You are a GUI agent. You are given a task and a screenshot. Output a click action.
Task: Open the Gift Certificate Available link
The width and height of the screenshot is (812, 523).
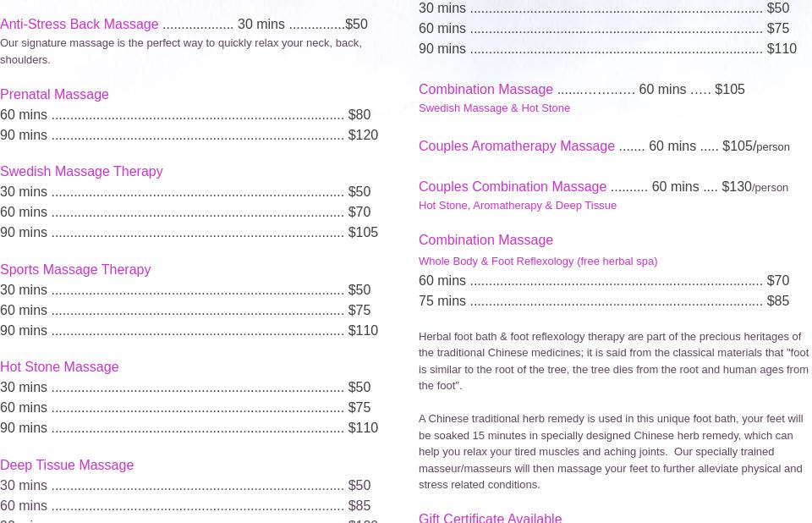coord(490,517)
